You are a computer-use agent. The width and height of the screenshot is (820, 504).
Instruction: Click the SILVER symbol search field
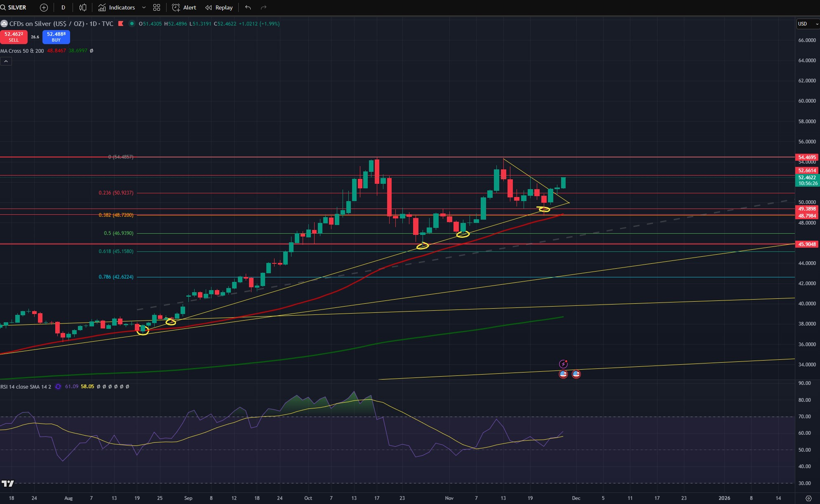[x=17, y=7]
